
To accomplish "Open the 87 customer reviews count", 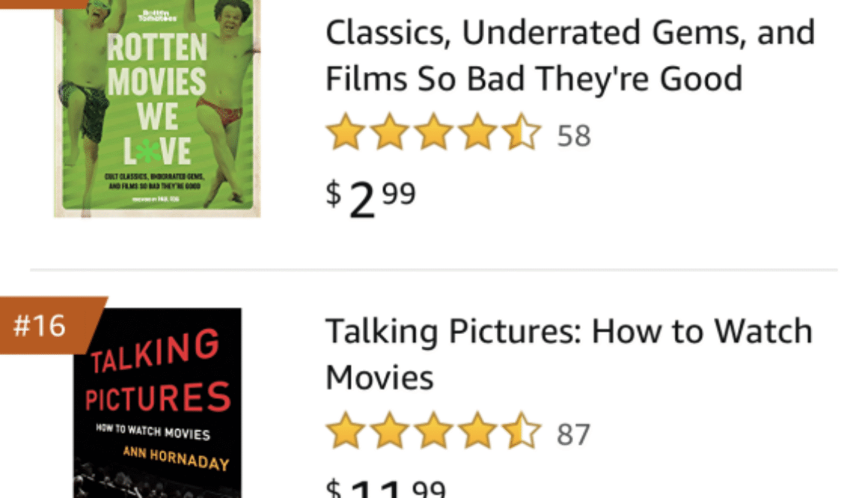I will pos(574,434).
